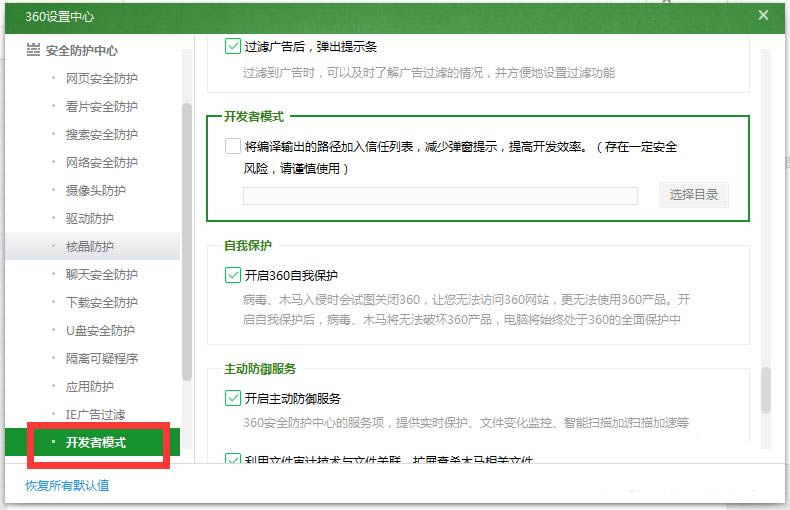Select 摄像头防护 menu item

tap(95, 190)
